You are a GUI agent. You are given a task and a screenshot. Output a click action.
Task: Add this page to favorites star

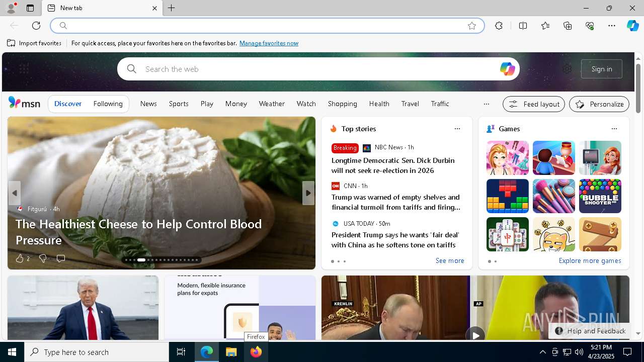(x=472, y=26)
